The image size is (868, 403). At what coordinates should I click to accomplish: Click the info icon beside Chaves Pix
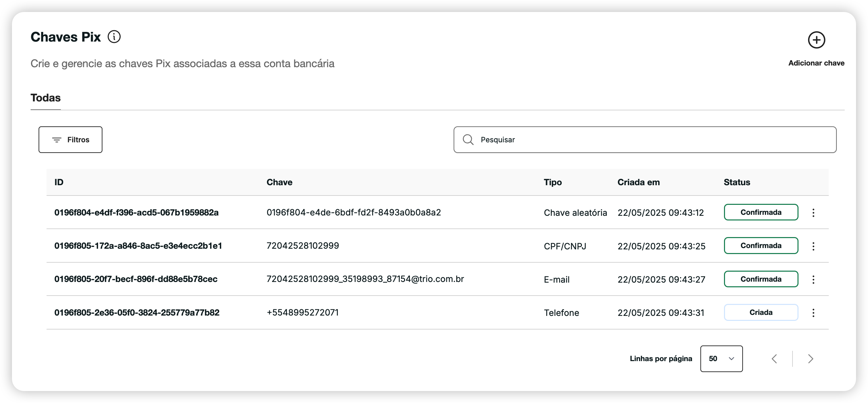click(114, 37)
